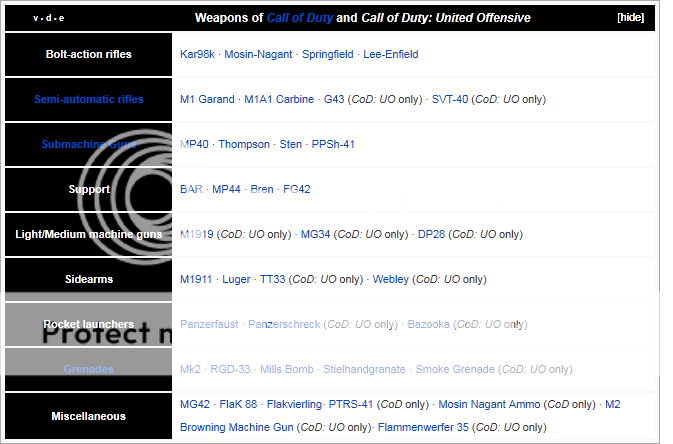Open the Call of Duty title link
This screenshot has height=444, width=673.
pyautogui.click(x=300, y=18)
